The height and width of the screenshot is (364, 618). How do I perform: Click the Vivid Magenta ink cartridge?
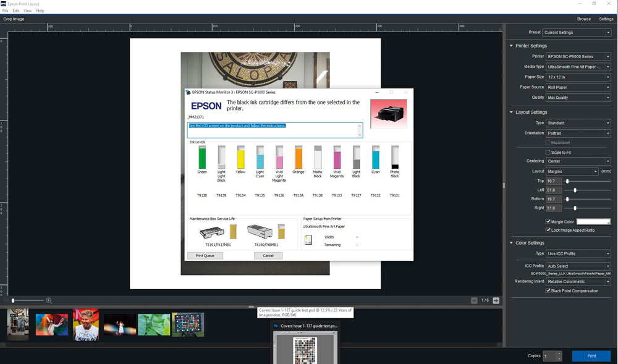pos(337,158)
